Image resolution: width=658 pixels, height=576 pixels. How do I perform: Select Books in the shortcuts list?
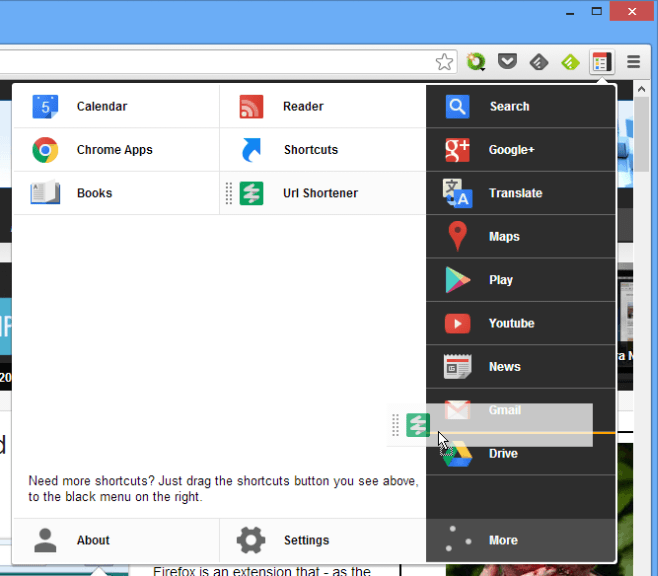pyautogui.click(x=94, y=193)
